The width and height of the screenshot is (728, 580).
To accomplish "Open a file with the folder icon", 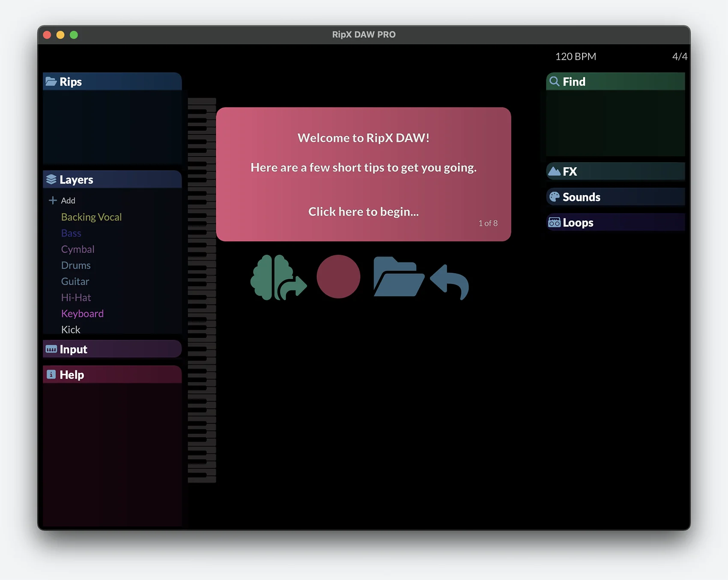I will 398,277.
